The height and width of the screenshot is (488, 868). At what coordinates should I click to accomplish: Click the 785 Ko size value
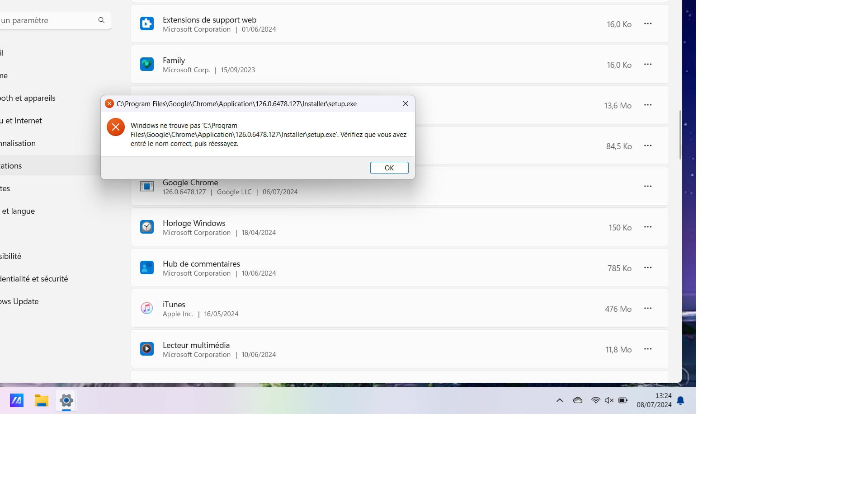tap(619, 268)
